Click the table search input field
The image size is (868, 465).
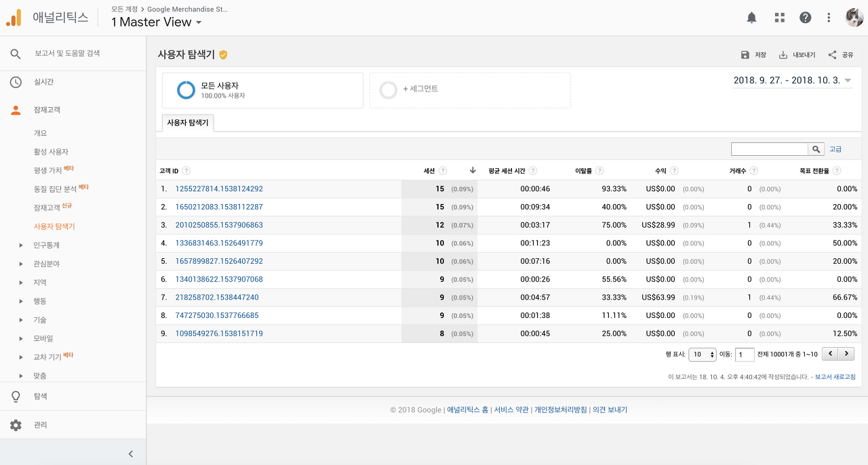[769, 149]
